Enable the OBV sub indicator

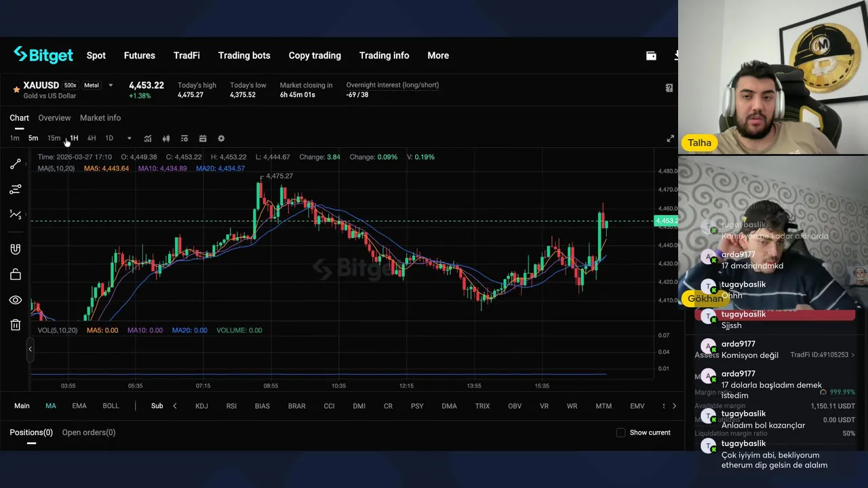coord(515,406)
